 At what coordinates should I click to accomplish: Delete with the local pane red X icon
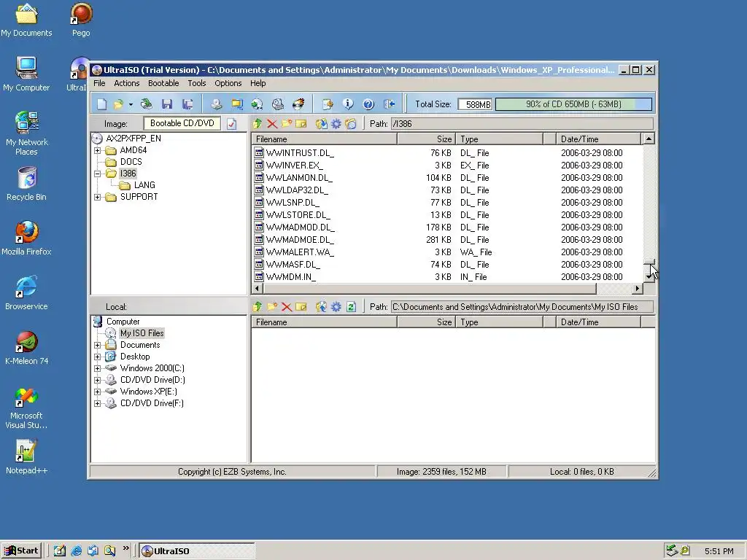[287, 307]
